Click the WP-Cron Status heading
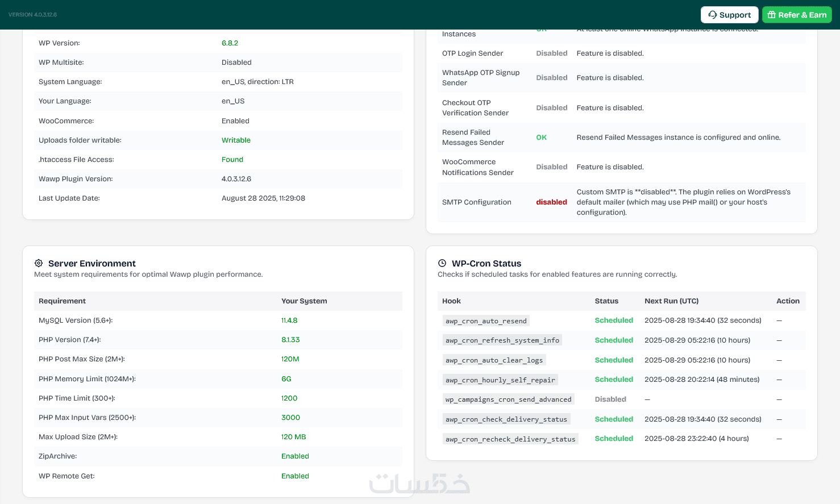840x504 pixels. [486, 263]
